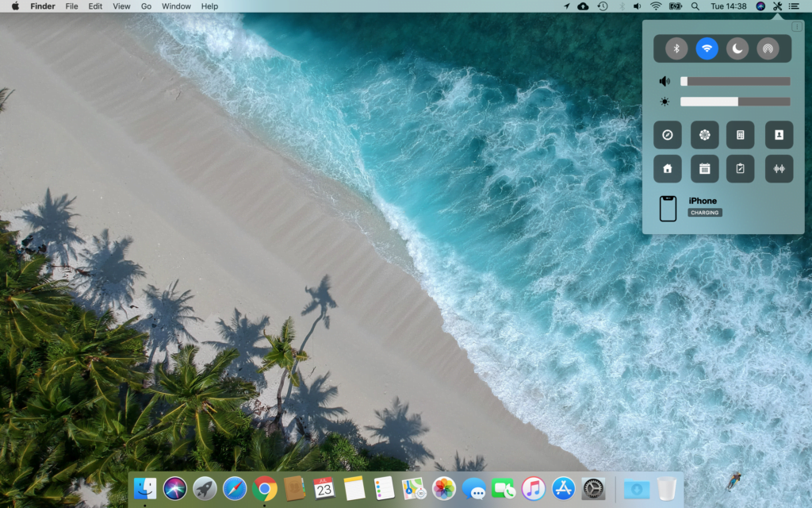This screenshot has width=812, height=508.
Task: Adjust the brightness slider in control panel
Action: (735, 102)
